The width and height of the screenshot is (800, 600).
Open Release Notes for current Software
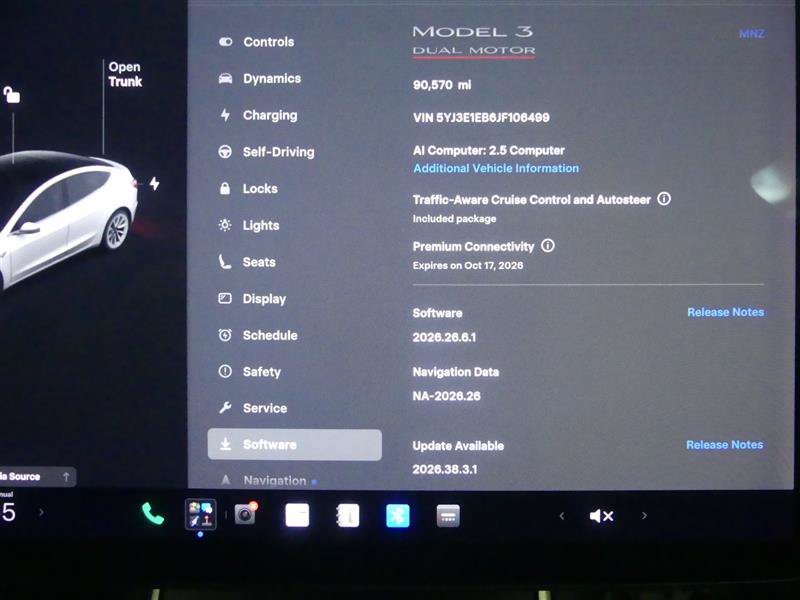[x=726, y=312]
